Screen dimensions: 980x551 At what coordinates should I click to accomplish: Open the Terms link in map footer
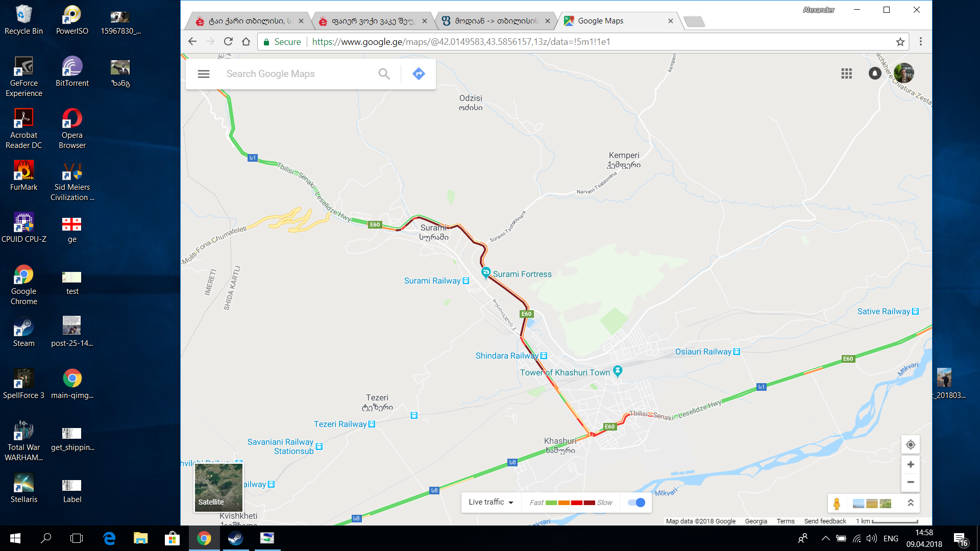tap(786, 521)
